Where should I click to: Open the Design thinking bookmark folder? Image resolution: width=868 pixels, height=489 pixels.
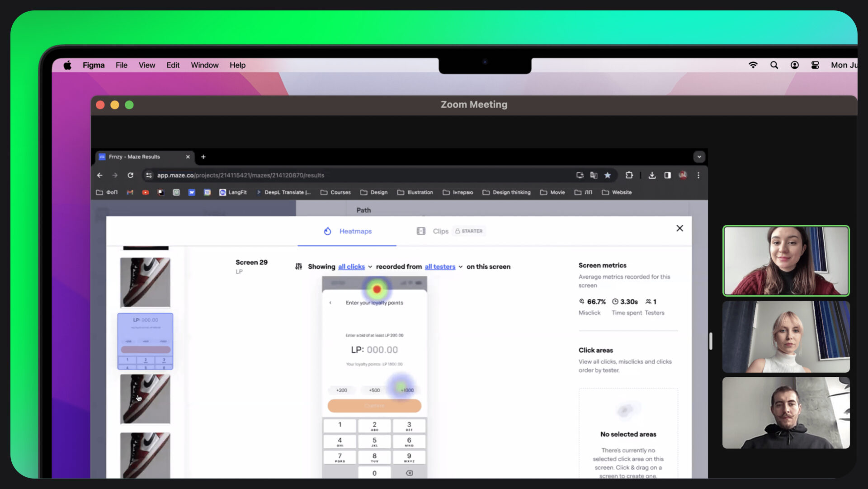point(506,192)
